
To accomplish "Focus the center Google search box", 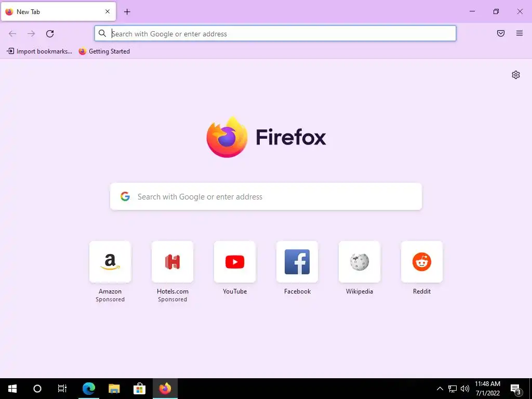I will pos(266,196).
